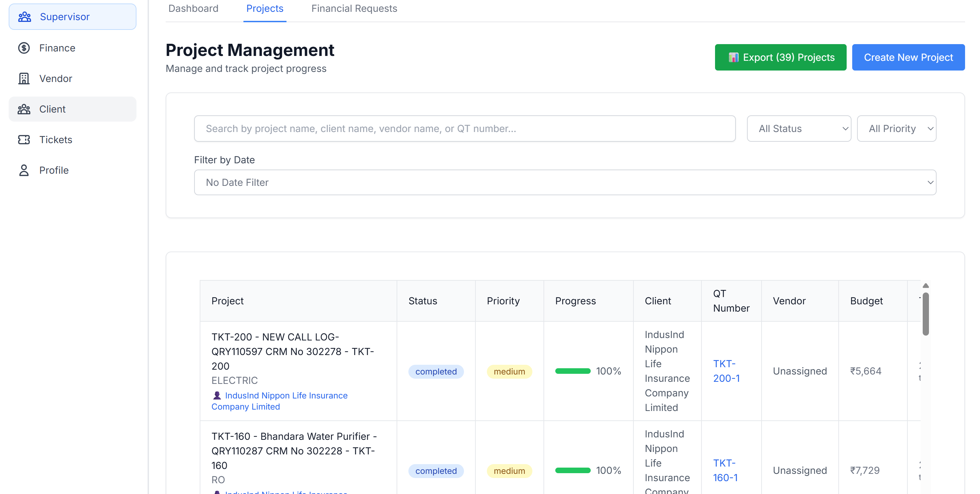
Task: Click the Client people icon
Action: pyautogui.click(x=24, y=109)
